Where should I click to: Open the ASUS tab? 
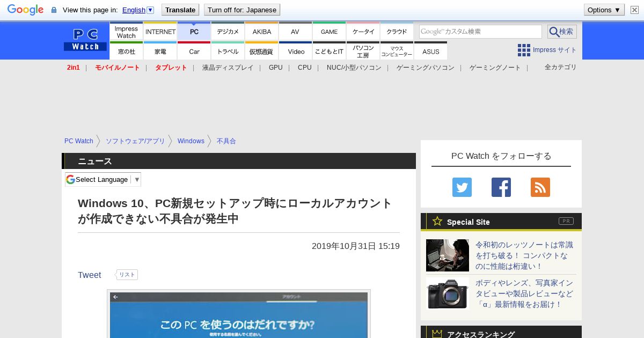431,51
